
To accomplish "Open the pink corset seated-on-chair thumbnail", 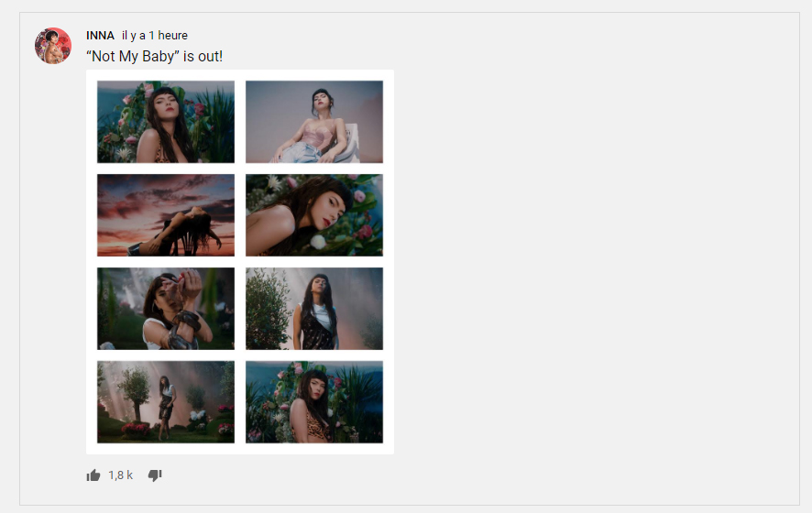I will 314,122.
